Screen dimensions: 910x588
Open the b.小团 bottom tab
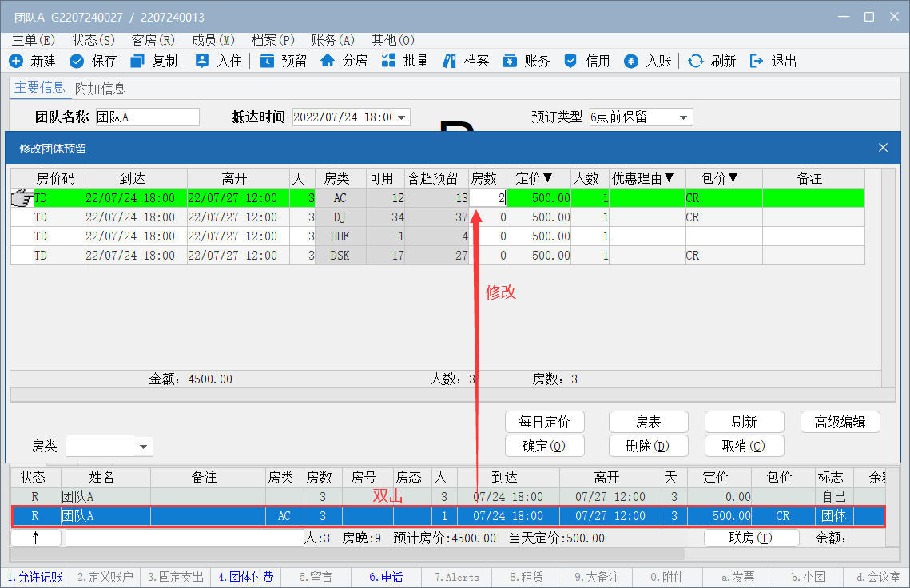pos(808,577)
